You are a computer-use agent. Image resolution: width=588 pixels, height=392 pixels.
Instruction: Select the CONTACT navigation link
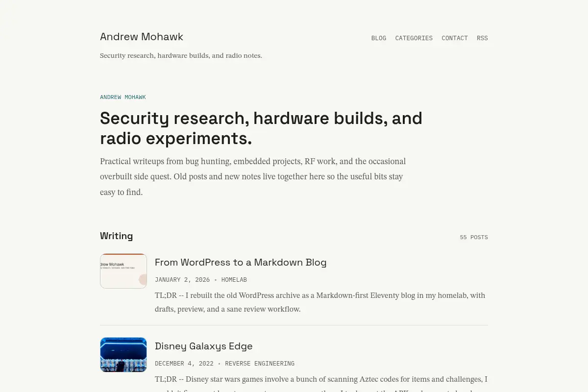tap(455, 38)
